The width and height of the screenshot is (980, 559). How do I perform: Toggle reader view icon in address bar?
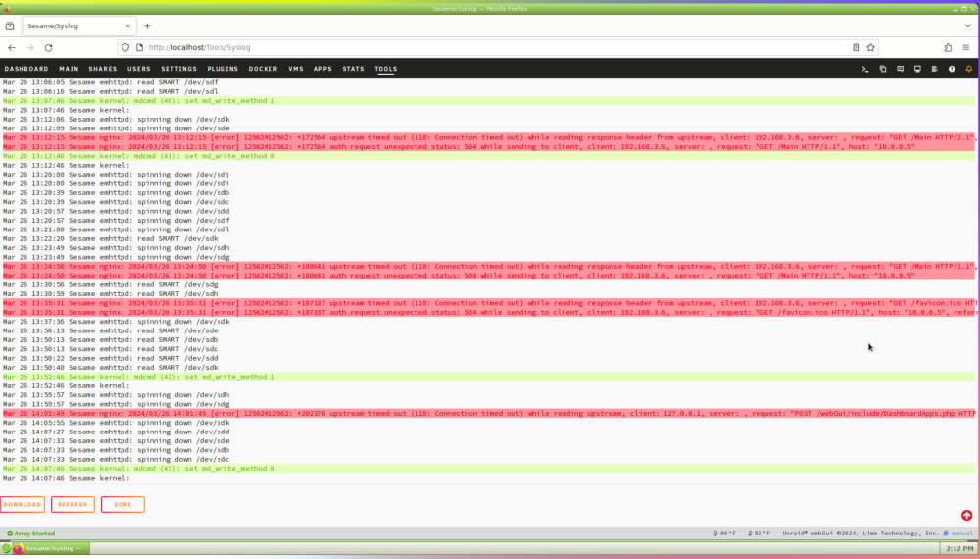coord(857,47)
